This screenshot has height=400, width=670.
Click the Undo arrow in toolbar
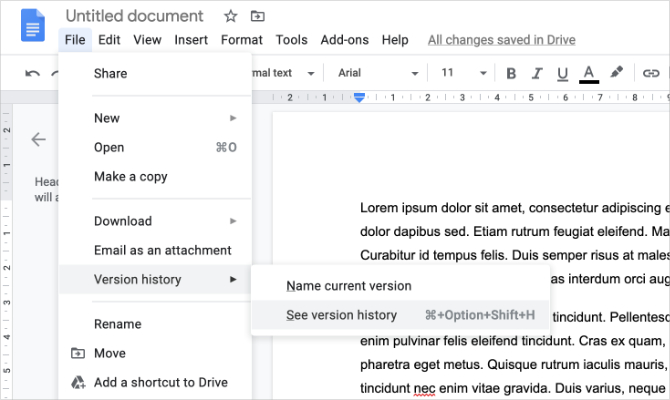pos(33,73)
